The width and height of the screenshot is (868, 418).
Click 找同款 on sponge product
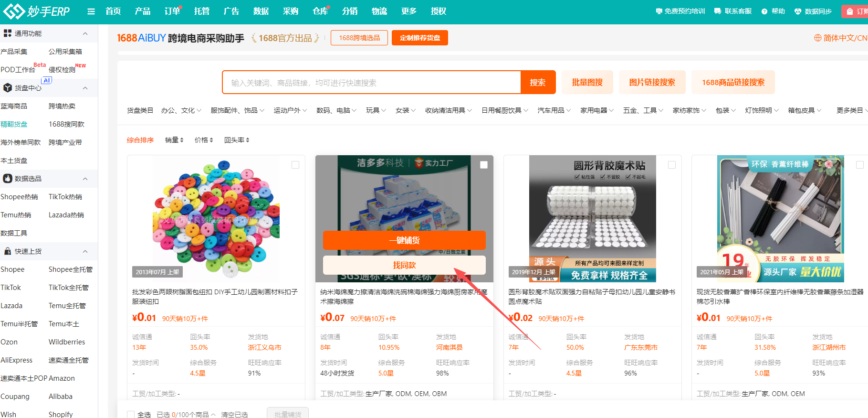404,265
